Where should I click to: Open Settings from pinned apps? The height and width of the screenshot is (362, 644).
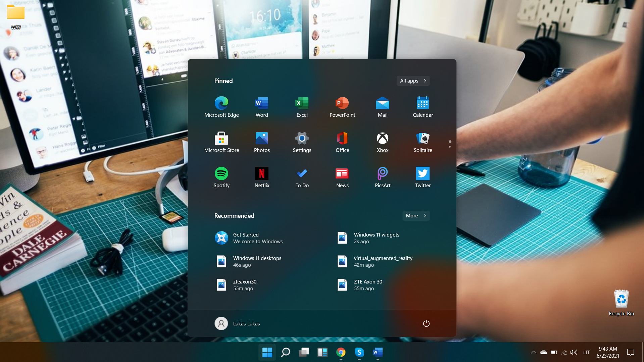click(x=302, y=143)
